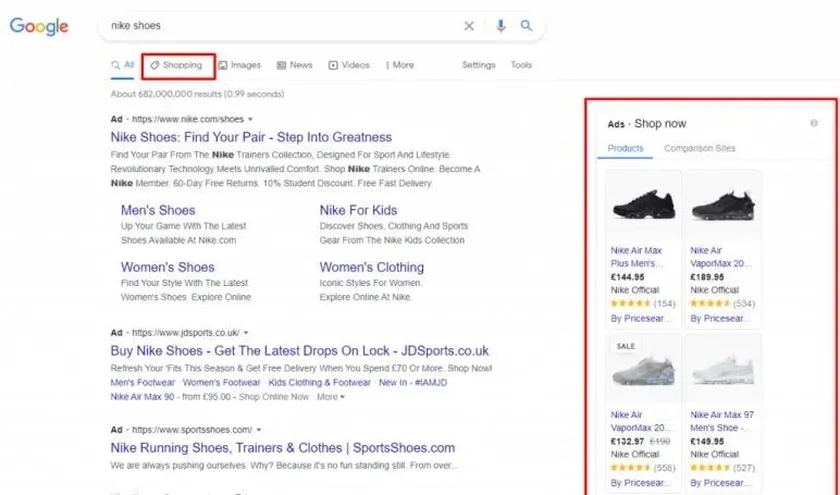Open the £132.97 Nike Air VaporMax product title
This screenshot has height=495, width=840.
point(640,422)
